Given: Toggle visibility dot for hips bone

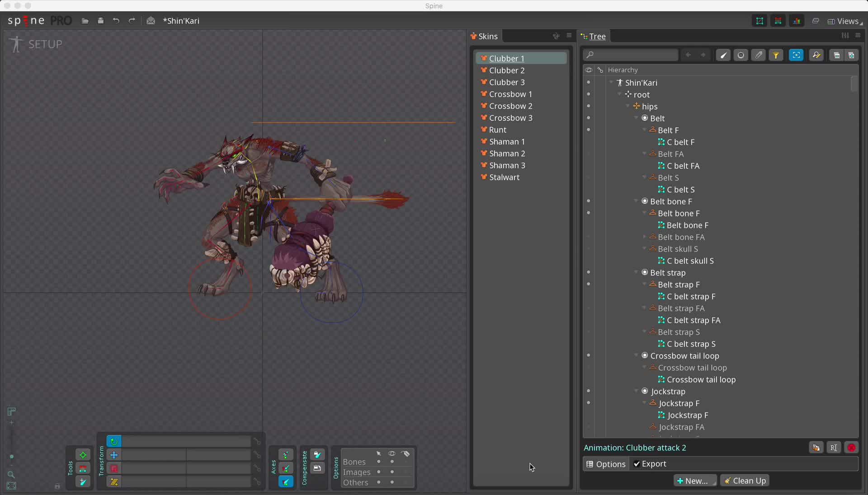Looking at the screenshot, I should click(588, 106).
